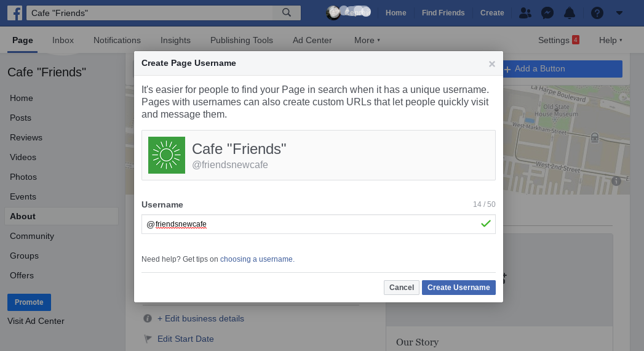The width and height of the screenshot is (644, 351).
Task: Click the map info icon
Action: point(616,180)
